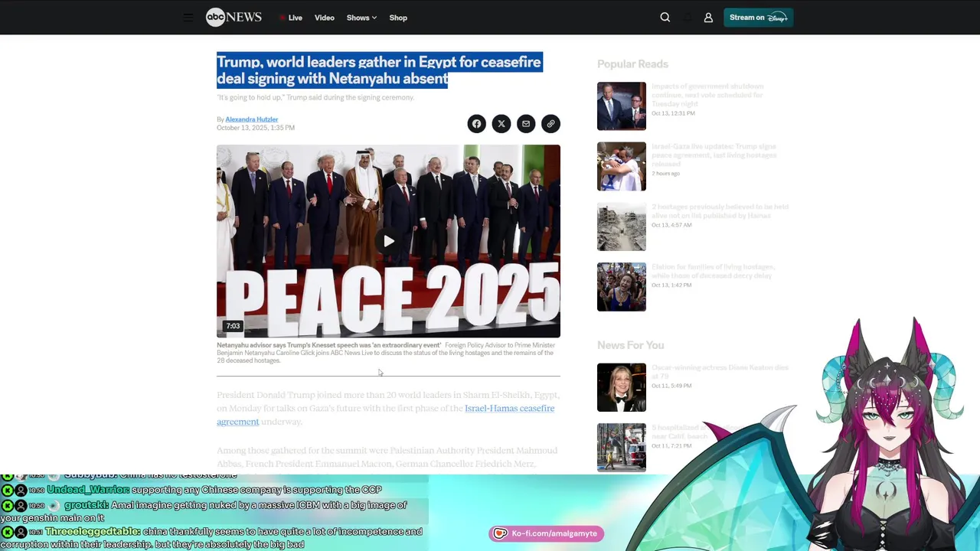Click the October 13, 2025 publish date
The height and width of the screenshot is (551, 980).
coord(256,128)
